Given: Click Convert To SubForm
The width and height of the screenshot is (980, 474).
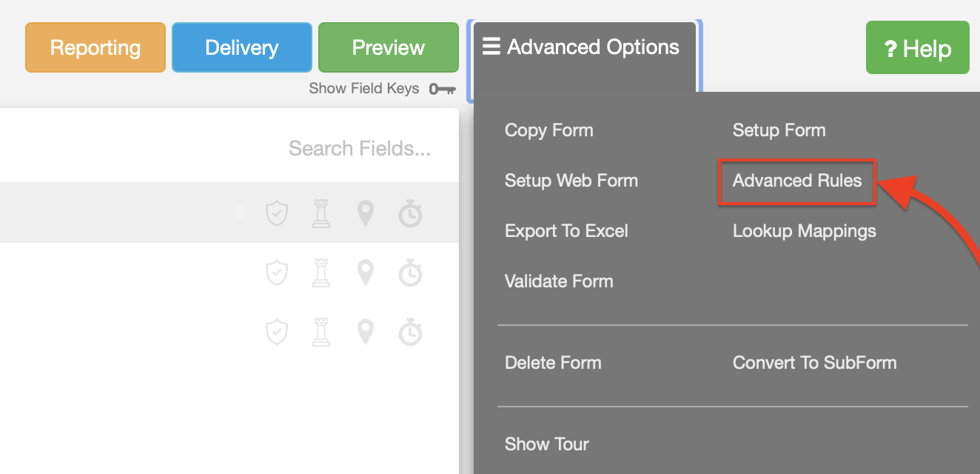Looking at the screenshot, I should point(814,363).
